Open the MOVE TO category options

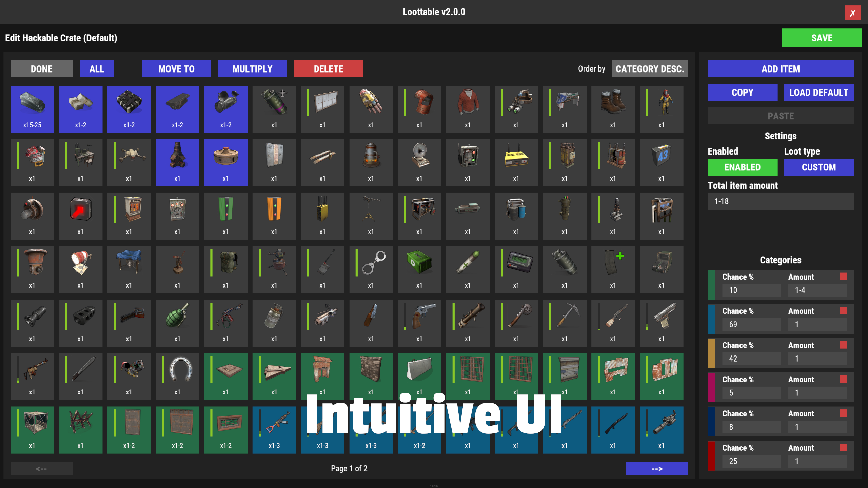pyautogui.click(x=176, y=69)
